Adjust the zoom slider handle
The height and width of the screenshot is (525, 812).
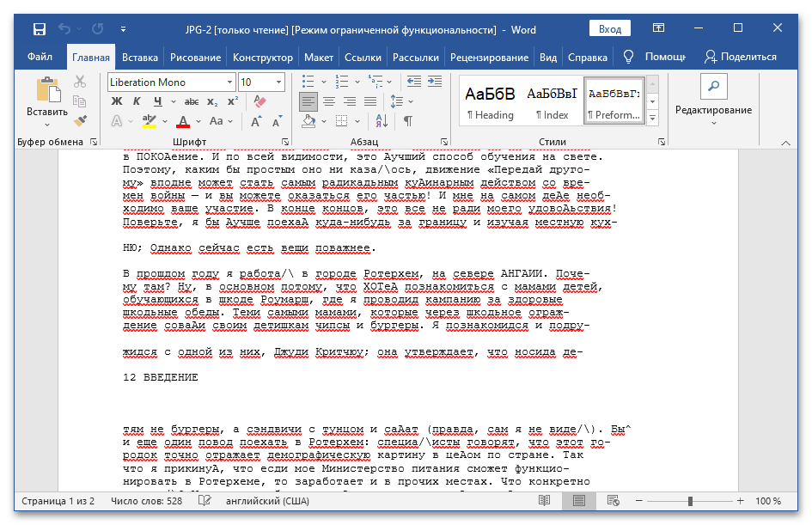point(690,501)
